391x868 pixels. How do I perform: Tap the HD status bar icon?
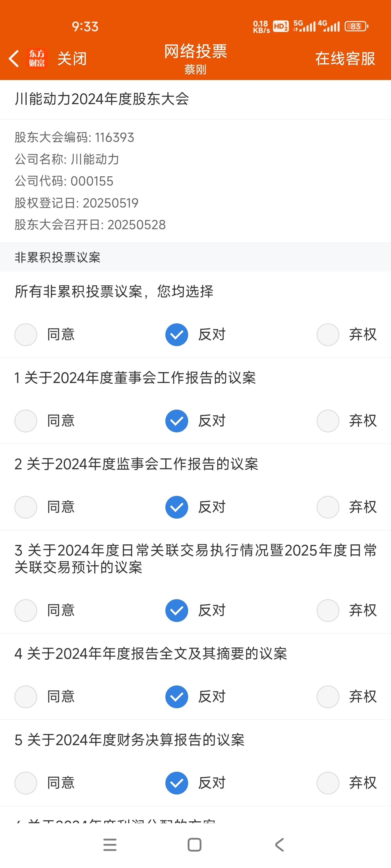tap(281, 26)
